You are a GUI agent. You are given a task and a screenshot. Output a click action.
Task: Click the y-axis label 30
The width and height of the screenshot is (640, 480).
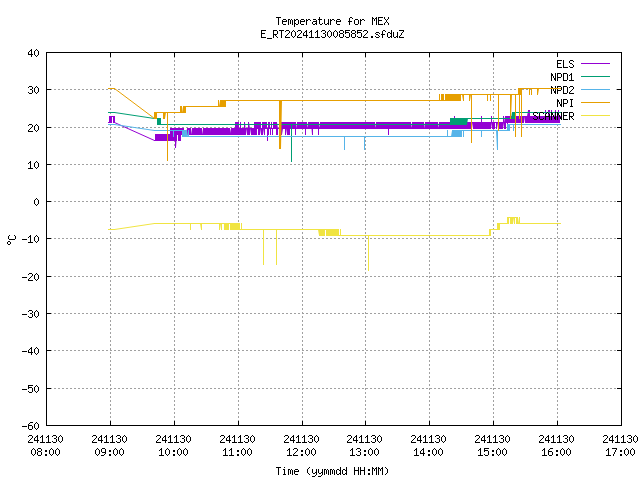(33, 90)
